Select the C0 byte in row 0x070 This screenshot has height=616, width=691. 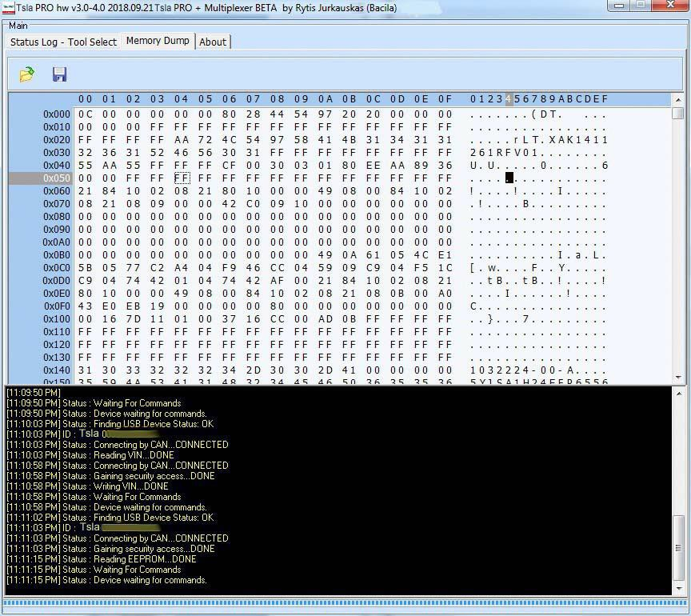tap(254, 204)
